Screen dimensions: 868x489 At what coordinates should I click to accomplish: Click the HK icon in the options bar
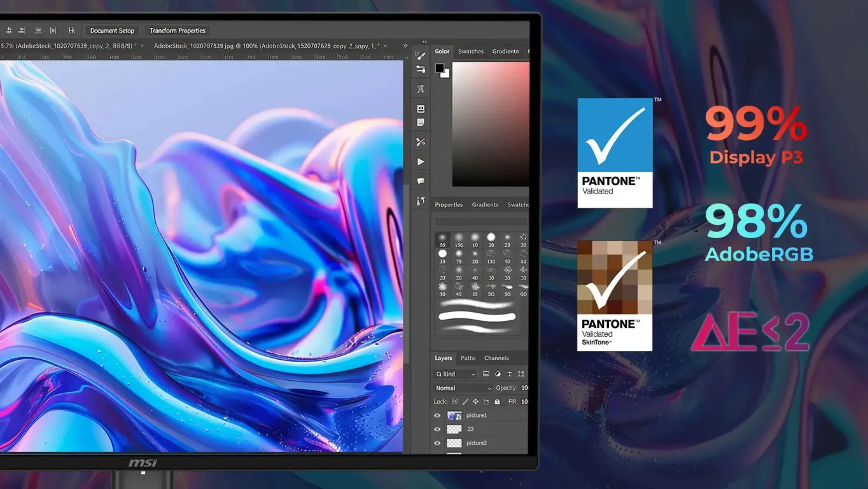tap(72, 31)
